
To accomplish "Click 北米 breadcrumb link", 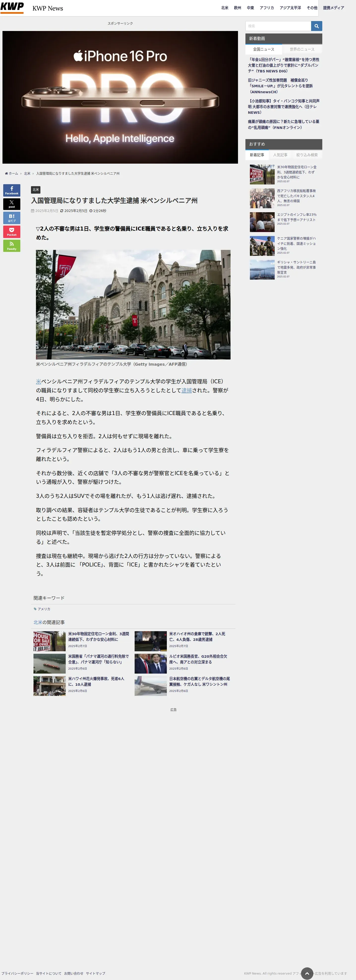I will pos(27,174).
